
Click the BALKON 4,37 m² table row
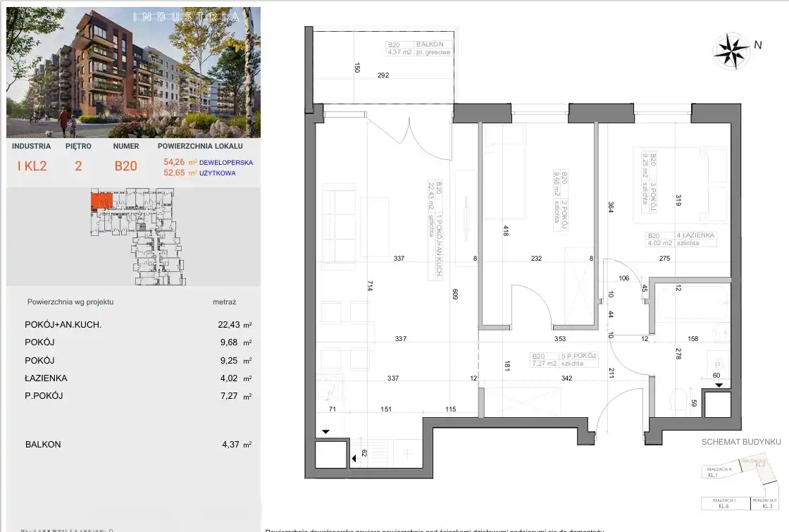click(x=137, y=445)
